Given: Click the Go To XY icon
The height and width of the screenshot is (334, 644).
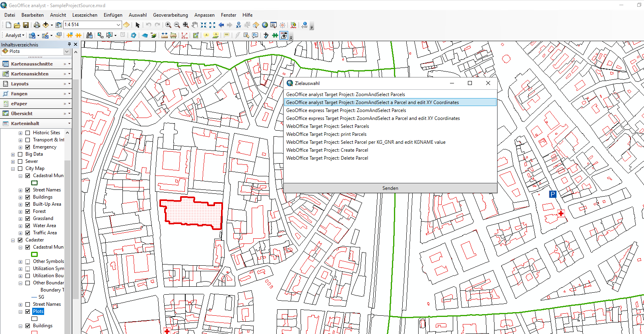Looking at the screenshot, I should (x=238, y=25).
